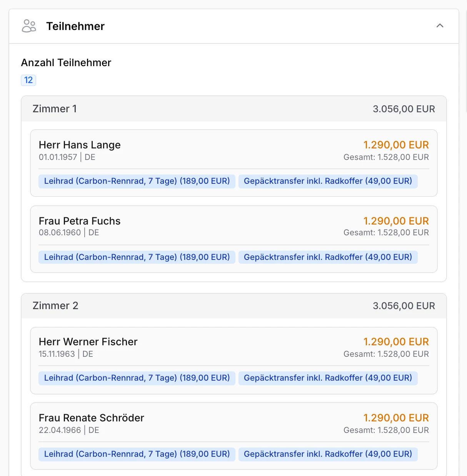Open Frau Petra Fuchs participant card
Viewport: 467px width, 476px height.
(234, 239)
